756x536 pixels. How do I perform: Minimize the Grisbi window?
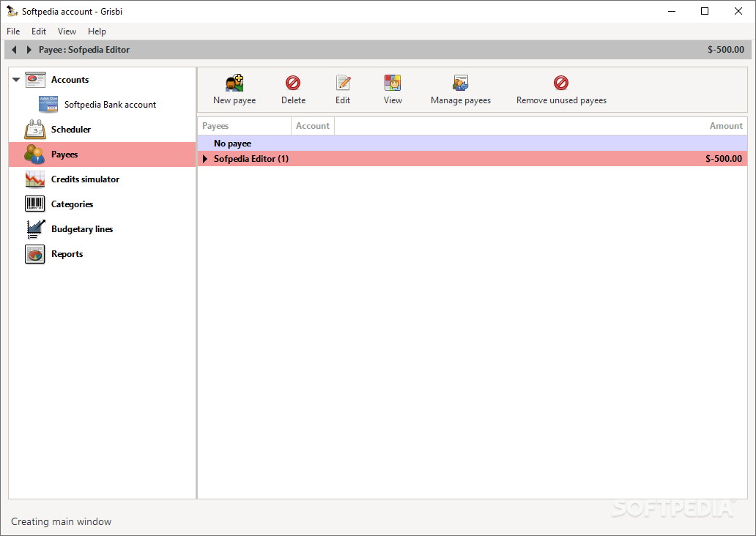[x=672, y=11]
